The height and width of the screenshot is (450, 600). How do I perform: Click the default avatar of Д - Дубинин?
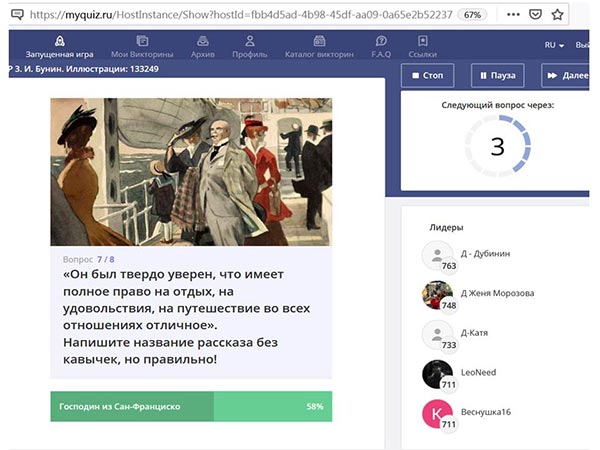(437, 255)
